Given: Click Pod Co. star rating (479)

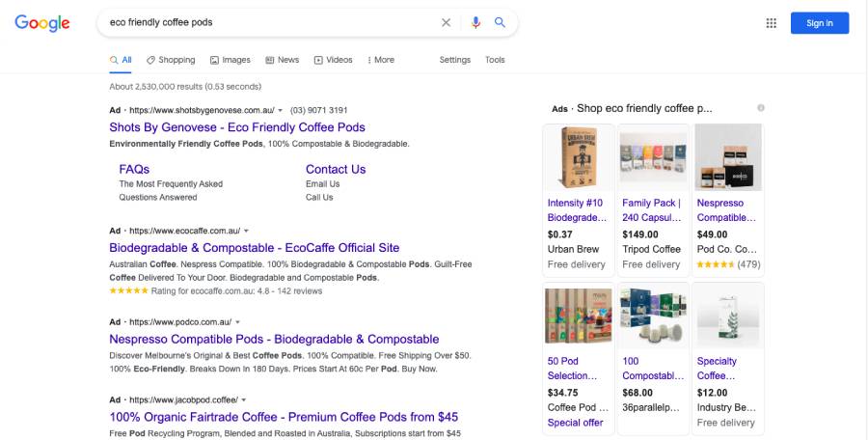Looking at the screenshot, I should pos(728,265).
